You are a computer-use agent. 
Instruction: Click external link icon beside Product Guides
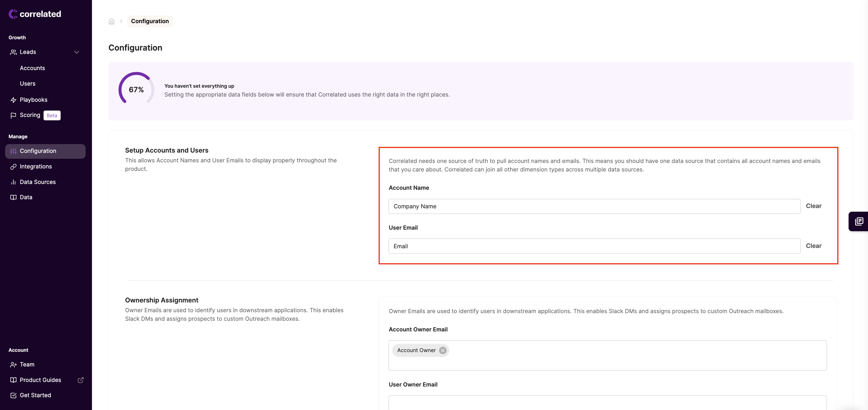80,380
